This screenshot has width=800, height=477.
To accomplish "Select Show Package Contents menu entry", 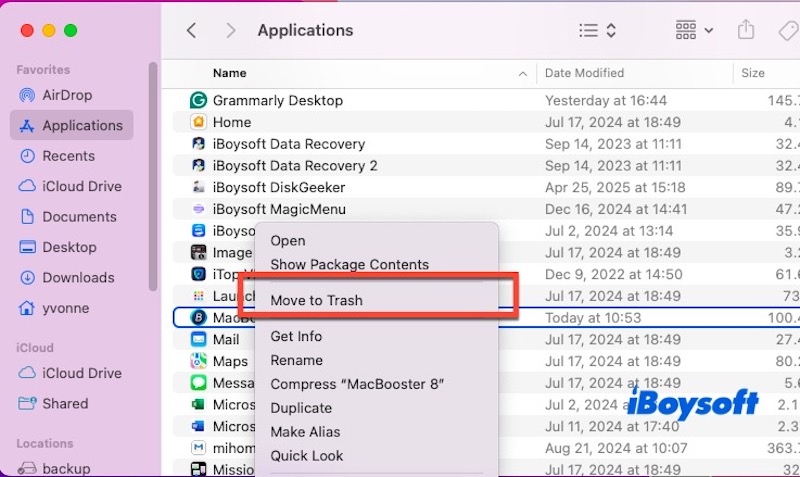I will [349, 264].
